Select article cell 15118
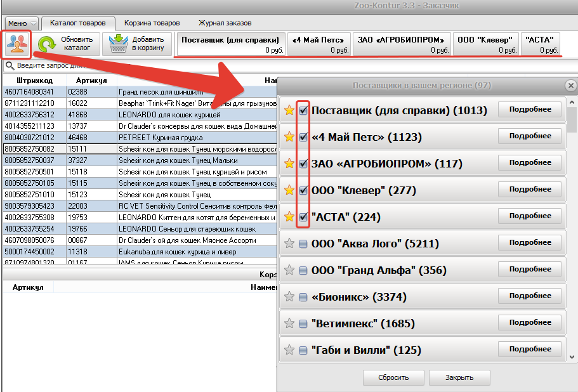 [91, 172]
